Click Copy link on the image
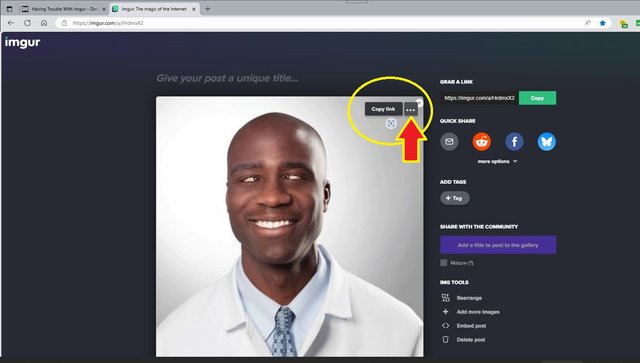Viewport: 640px width, 363px height. [x=383, y=109]
